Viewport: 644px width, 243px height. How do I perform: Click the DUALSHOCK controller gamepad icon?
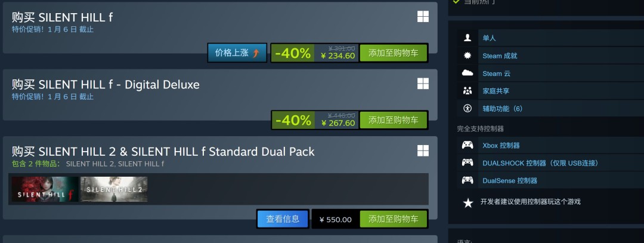(467, 163)
